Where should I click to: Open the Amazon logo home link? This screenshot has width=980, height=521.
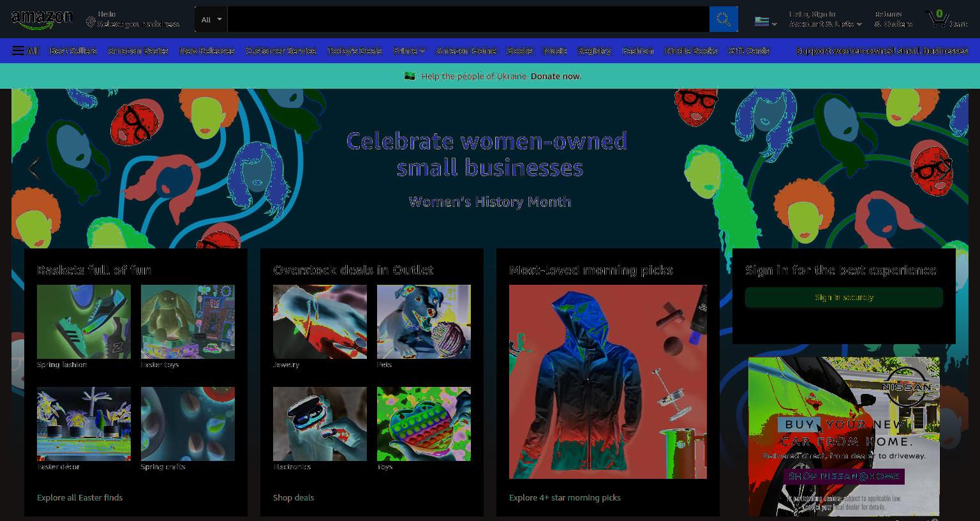click(42, 20)
